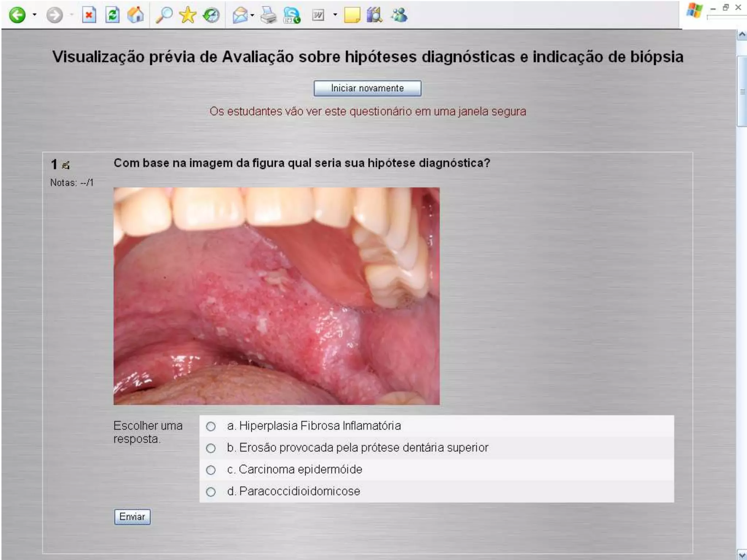
Task: Click the vertical scrollbar down arrow
Action: click(742, 555)
